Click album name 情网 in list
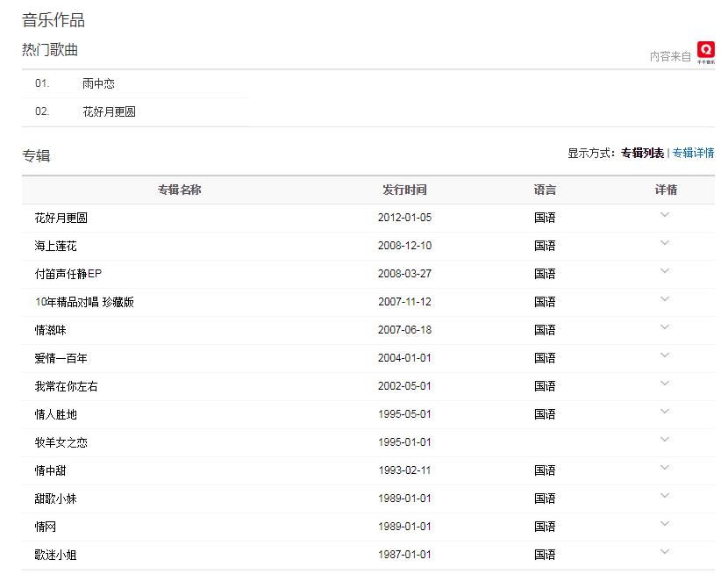 (x=46, y=527)
